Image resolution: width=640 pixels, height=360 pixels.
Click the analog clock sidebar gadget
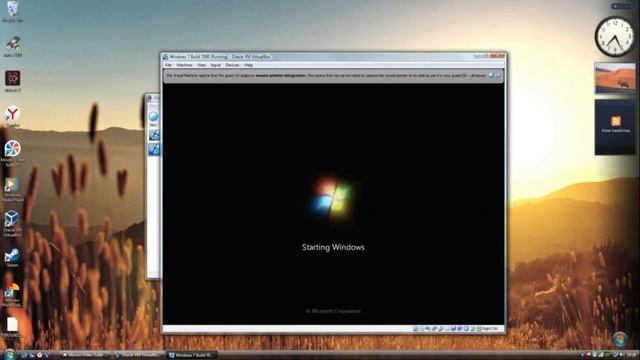(615, 37)
